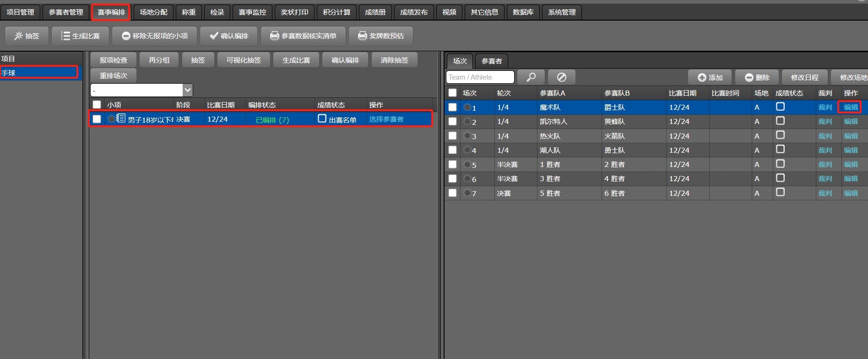The width and height of the screenshot is (868, 359).
Task: Open the 场地分配 menu tab
Action: click(x=153, y=12)
